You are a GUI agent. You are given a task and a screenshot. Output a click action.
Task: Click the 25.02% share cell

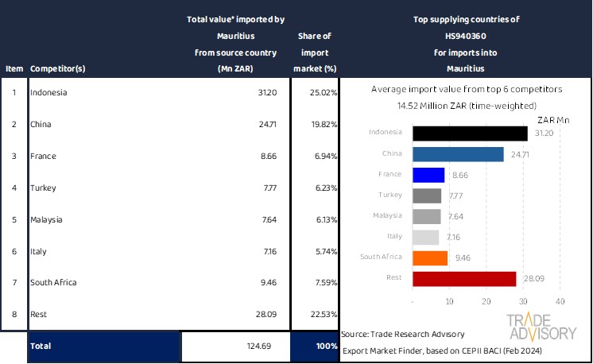tap(323, 93)
